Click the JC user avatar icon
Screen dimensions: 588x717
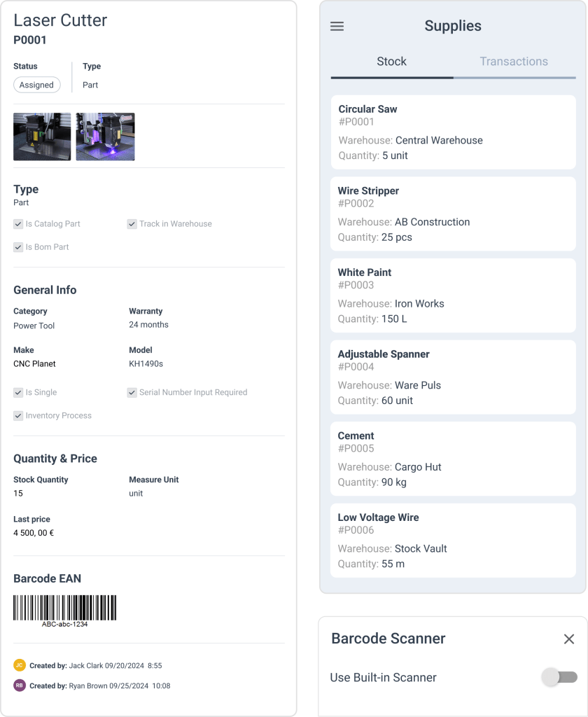pos(20,665)
